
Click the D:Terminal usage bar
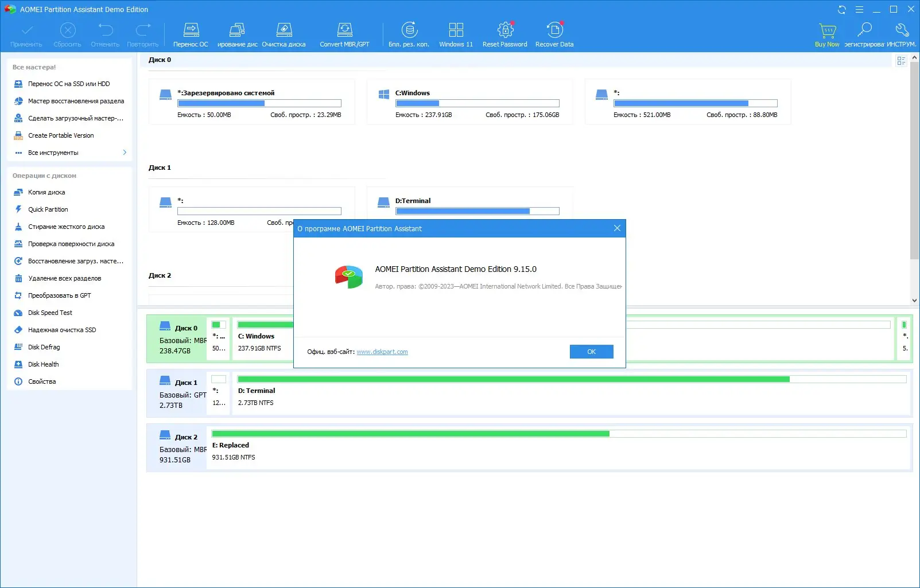point(478,211)
